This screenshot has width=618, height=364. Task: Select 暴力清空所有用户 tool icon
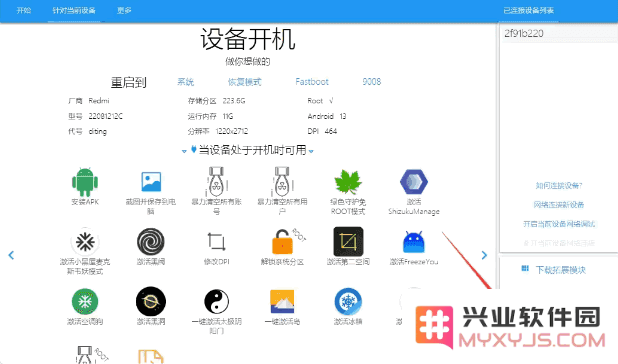click(282, 182)
